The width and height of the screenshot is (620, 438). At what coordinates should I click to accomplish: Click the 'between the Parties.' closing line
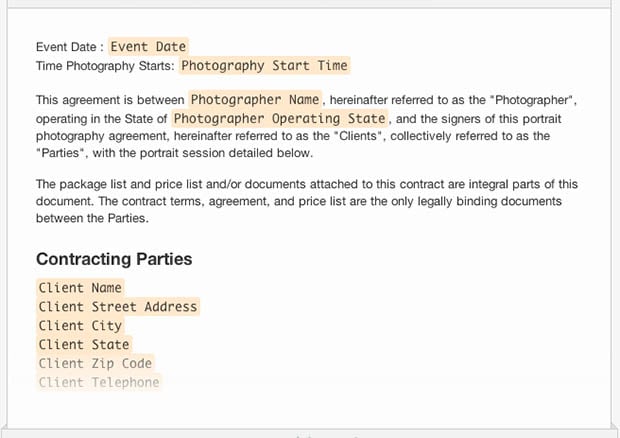[92, 218]
